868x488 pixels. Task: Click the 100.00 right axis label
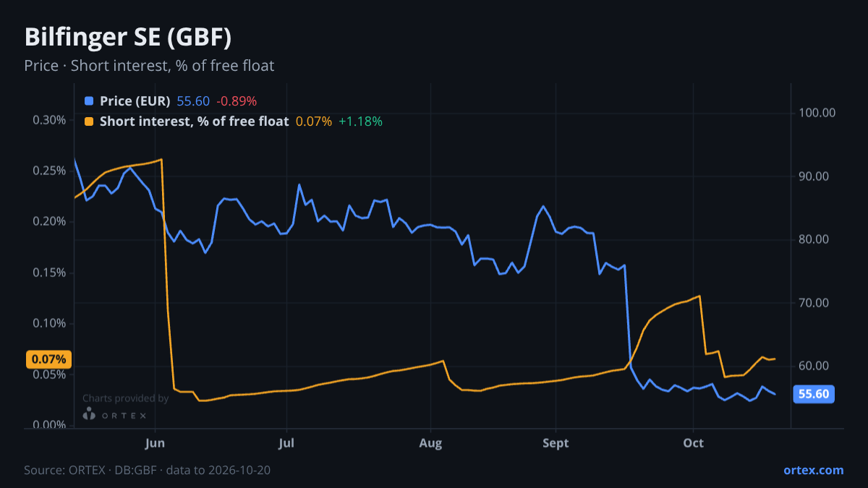coord(817,113)
